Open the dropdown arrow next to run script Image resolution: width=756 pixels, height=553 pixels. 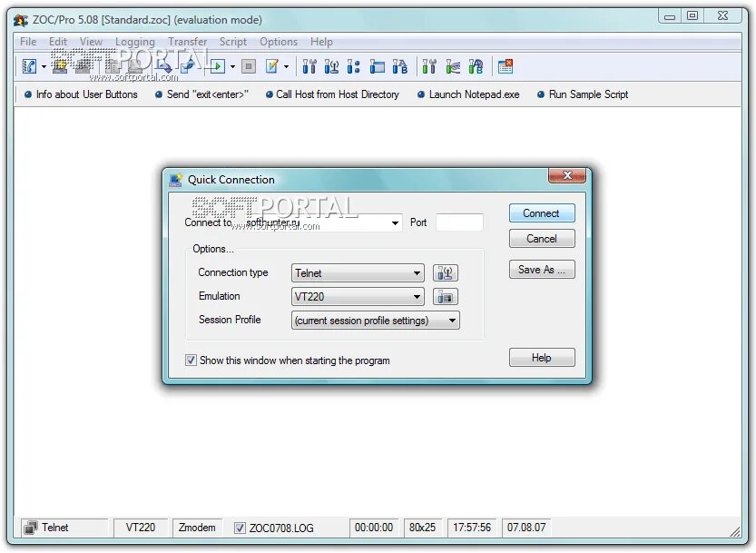(x=232, y=66)
